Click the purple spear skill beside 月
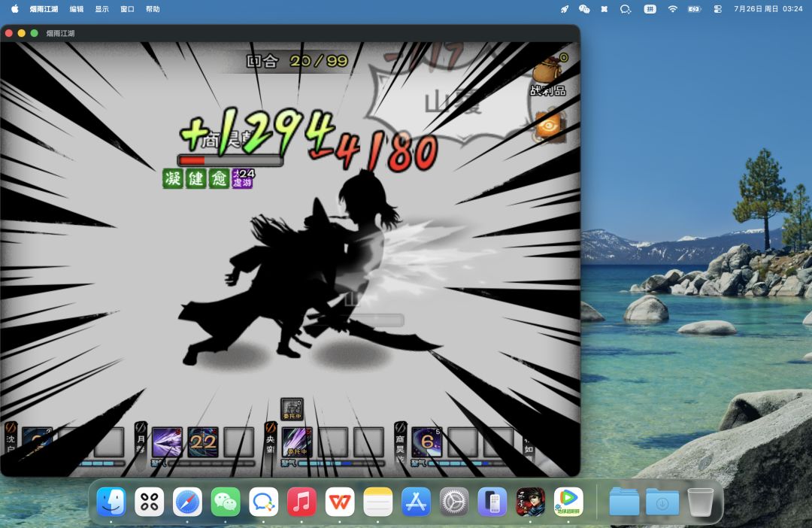 click(x=167, y=442)
